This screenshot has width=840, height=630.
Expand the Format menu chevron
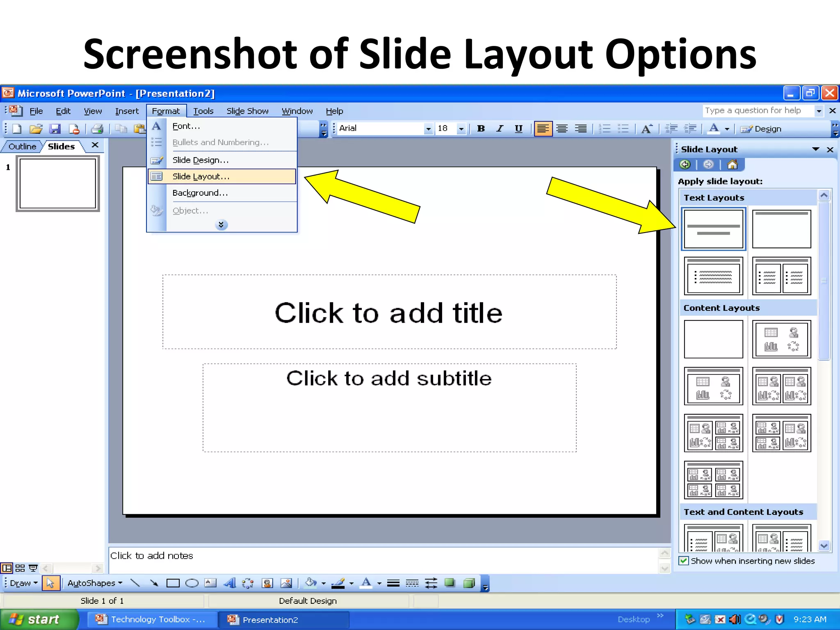(x=221, y=224)
